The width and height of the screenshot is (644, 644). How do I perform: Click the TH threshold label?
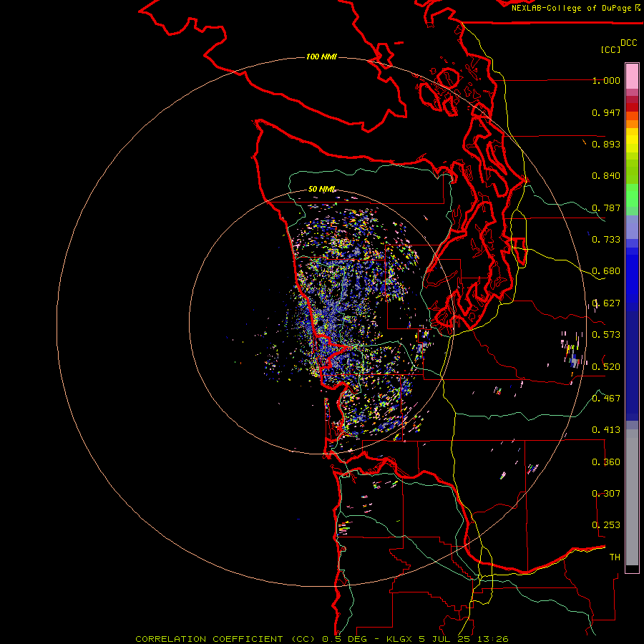pyautogui.click(x=615, y=557)
